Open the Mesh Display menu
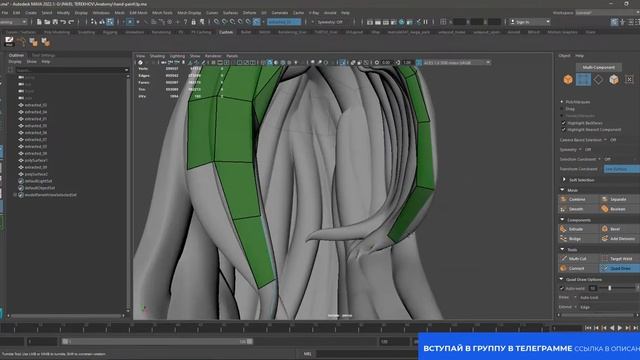The height and width of the screenshot is (360, 640). [189, 13]
